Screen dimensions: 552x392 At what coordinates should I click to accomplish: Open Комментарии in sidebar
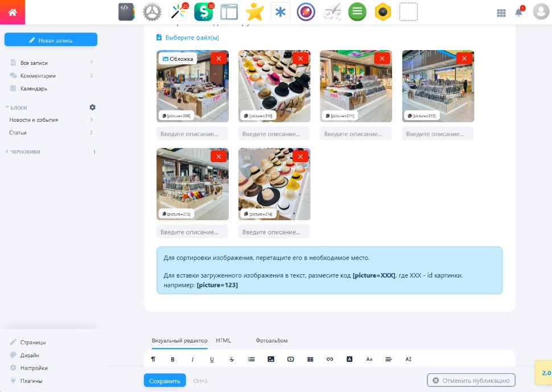[x=38, y=76]
